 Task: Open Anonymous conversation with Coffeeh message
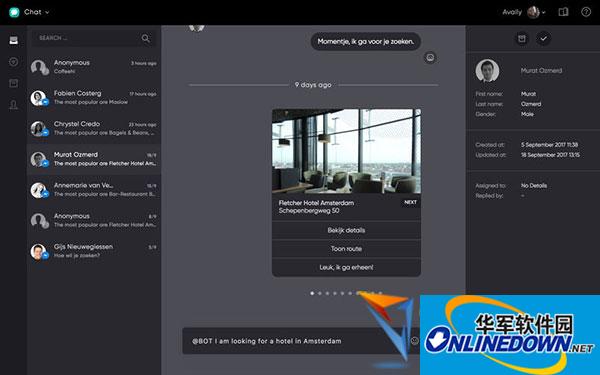pyautogui.click(x=94, y=67)
